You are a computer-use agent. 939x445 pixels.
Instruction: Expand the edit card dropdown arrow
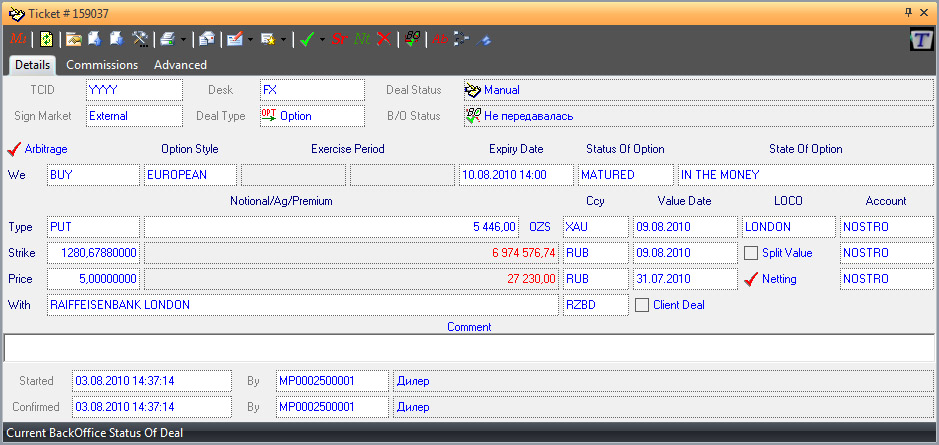250,40
